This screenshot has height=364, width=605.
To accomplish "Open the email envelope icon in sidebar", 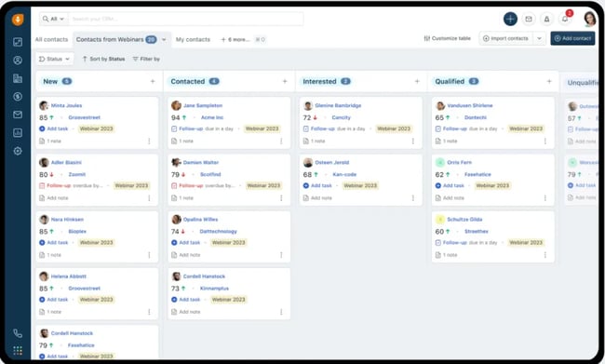I will tap(18, 115).
